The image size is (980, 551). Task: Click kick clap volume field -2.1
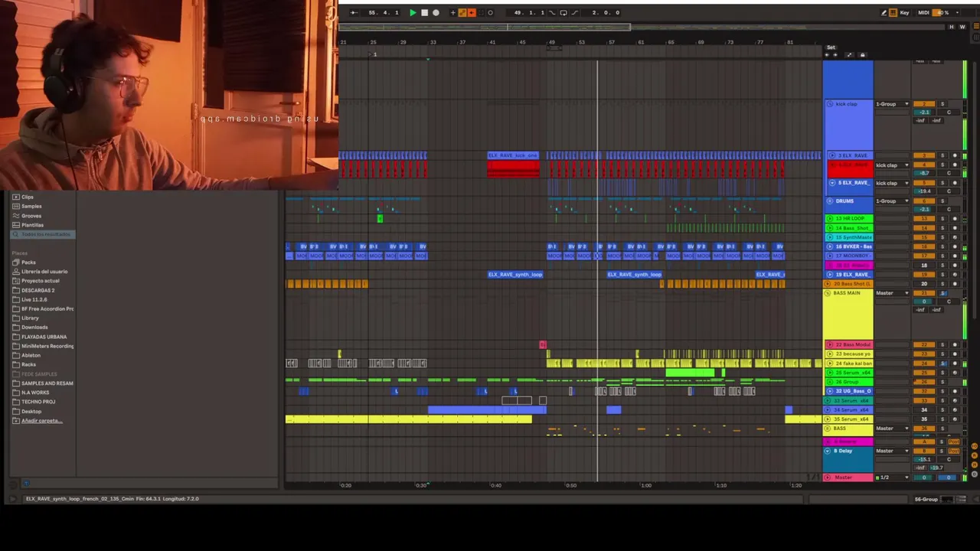(x=924, y=112)
